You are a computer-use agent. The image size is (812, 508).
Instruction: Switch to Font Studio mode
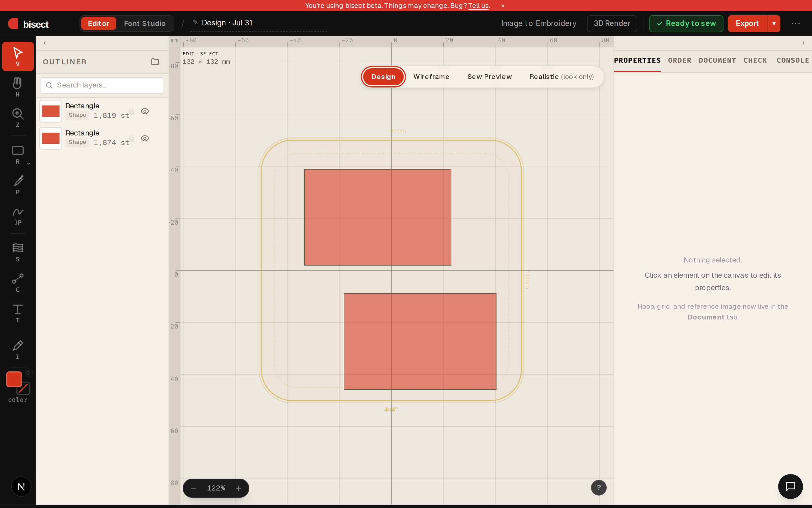coord(145,23)
